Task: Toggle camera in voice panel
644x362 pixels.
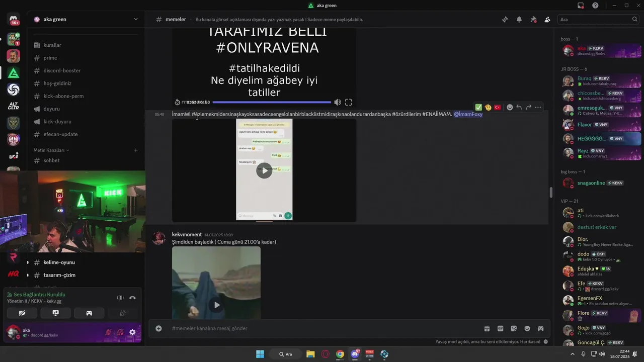Action: pyautogui.click(x=22, y=313)
